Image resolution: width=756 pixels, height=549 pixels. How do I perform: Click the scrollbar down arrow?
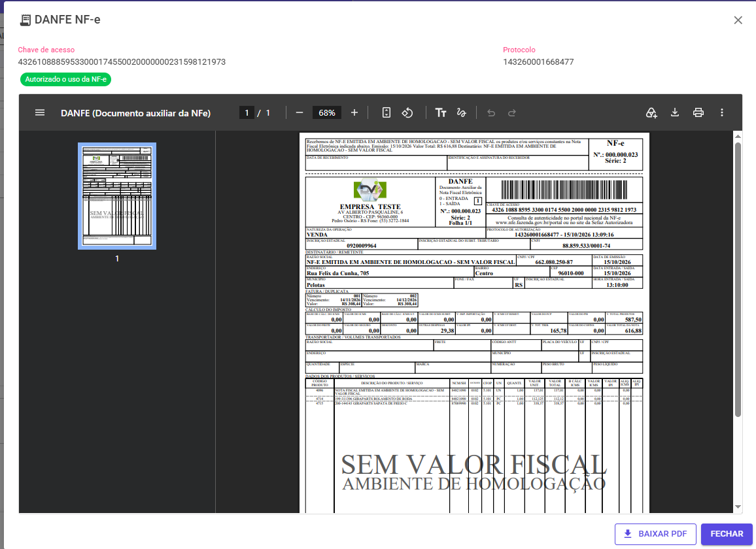pyautogui.click(x=738, y=507)
